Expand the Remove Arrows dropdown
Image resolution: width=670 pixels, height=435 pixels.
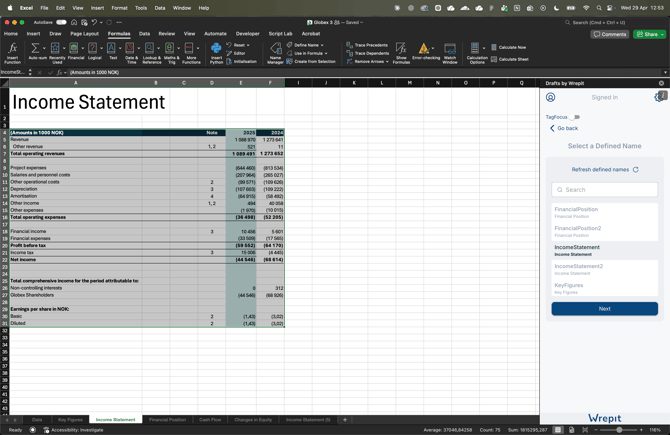[387, 62]
